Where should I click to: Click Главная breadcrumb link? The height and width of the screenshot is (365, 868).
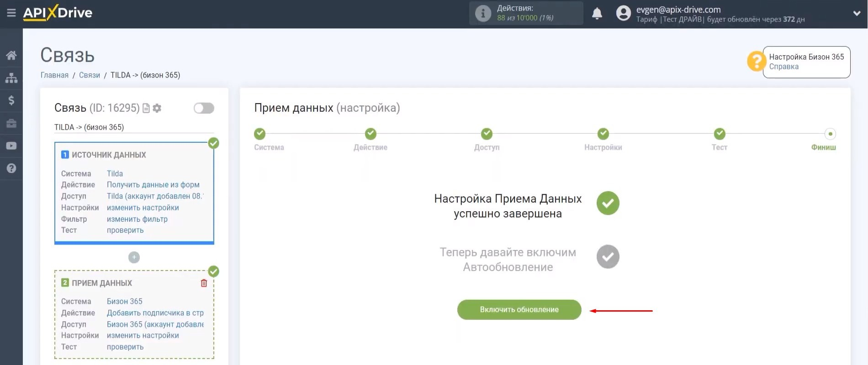click(x=54, y=75)
